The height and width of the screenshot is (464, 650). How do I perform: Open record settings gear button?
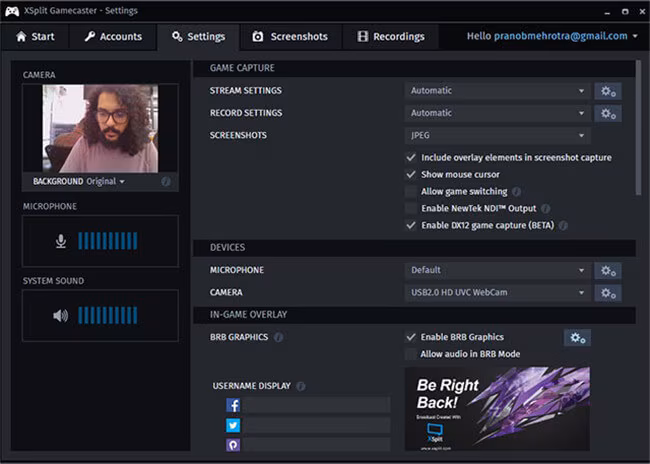(608, 113)
